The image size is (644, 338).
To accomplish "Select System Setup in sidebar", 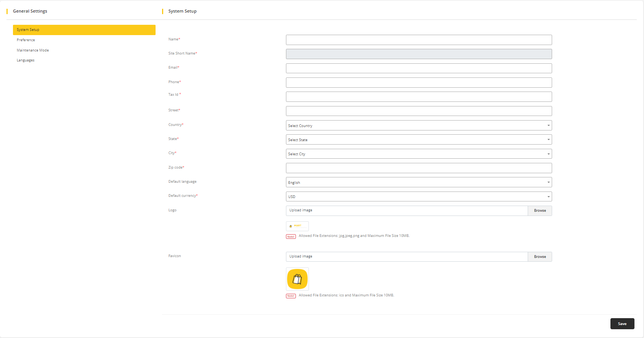I will [84, 30].
